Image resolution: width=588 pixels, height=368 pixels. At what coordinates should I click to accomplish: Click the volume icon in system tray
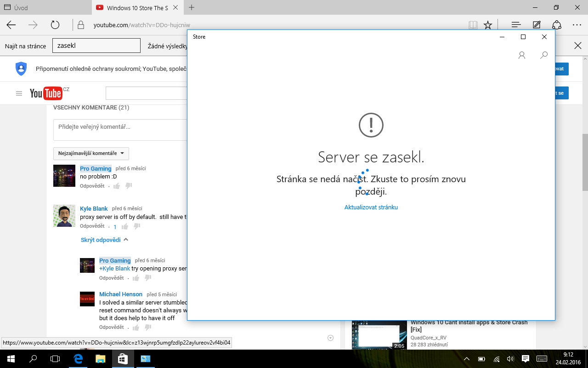click(510, 359)
